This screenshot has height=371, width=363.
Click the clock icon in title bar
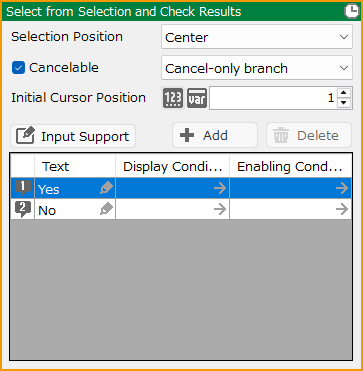coord(352,12)
